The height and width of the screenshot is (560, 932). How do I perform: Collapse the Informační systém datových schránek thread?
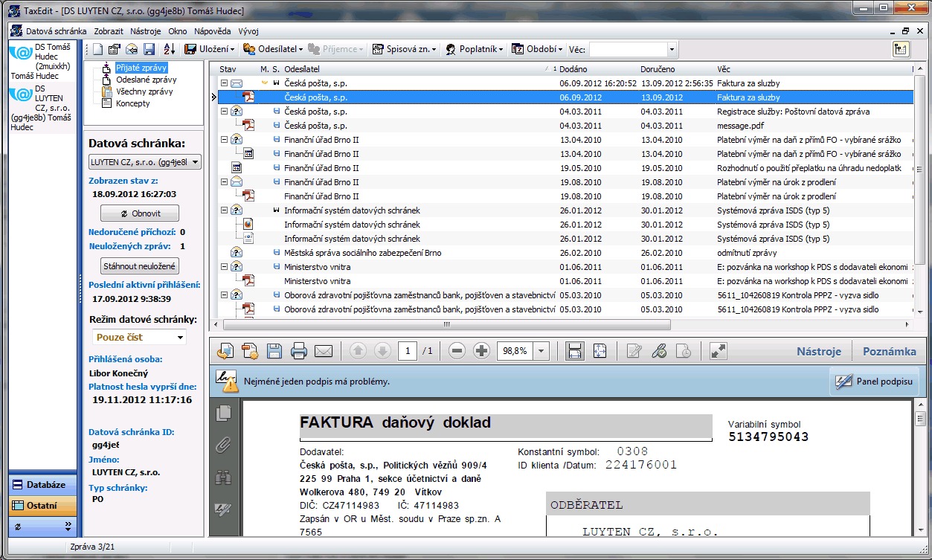point(224,210)
